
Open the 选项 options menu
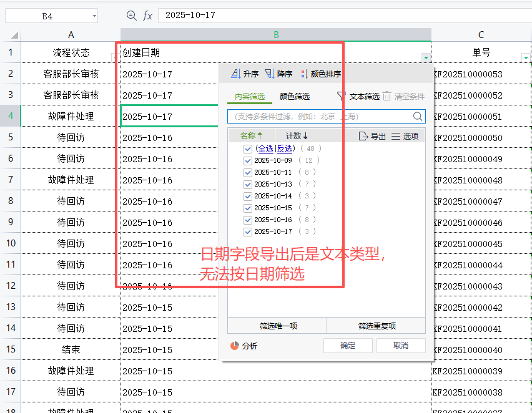click(x=405, y=136)
